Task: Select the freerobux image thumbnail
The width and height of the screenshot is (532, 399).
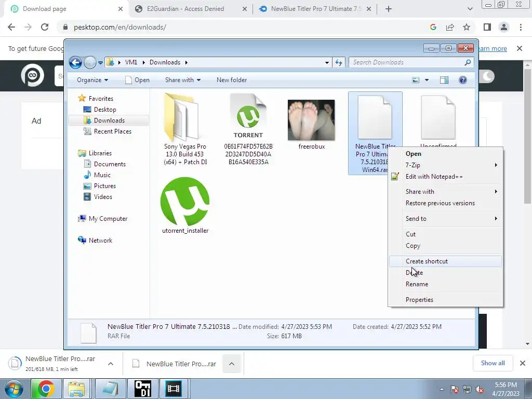Action: [311, 120]
